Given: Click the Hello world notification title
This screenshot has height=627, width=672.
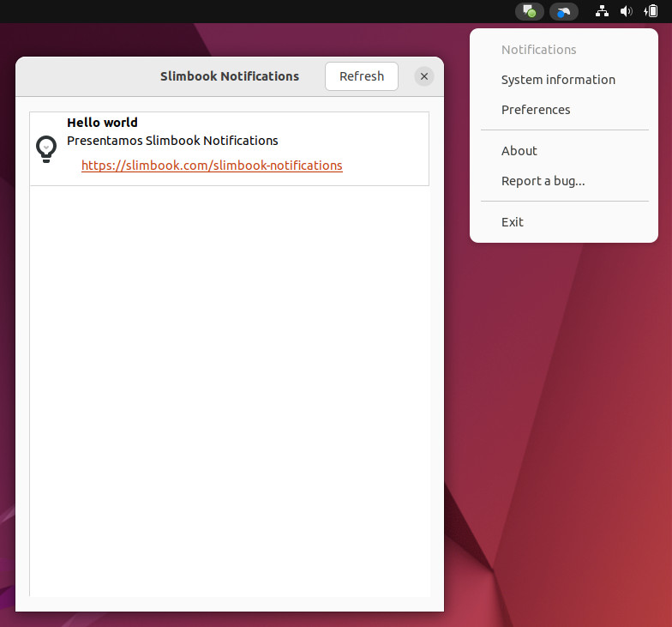Looking at the screenshot, I should [x=102, y=123].
